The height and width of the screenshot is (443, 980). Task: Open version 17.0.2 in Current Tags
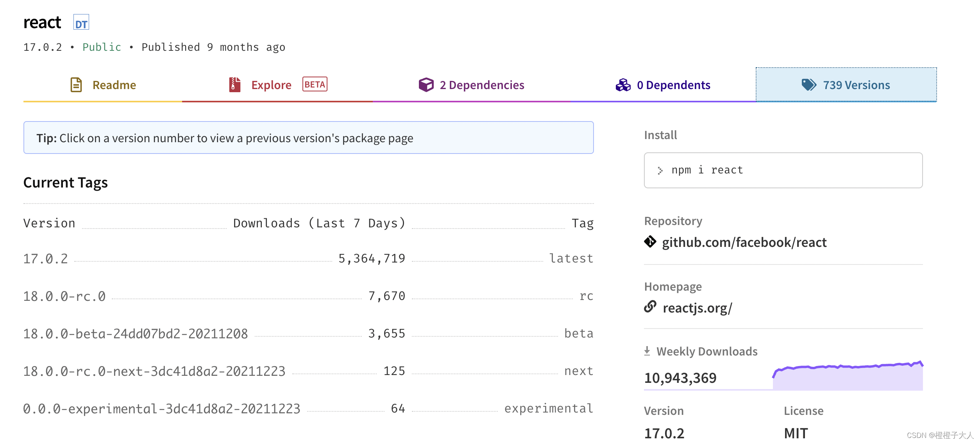tap(46, 259)
